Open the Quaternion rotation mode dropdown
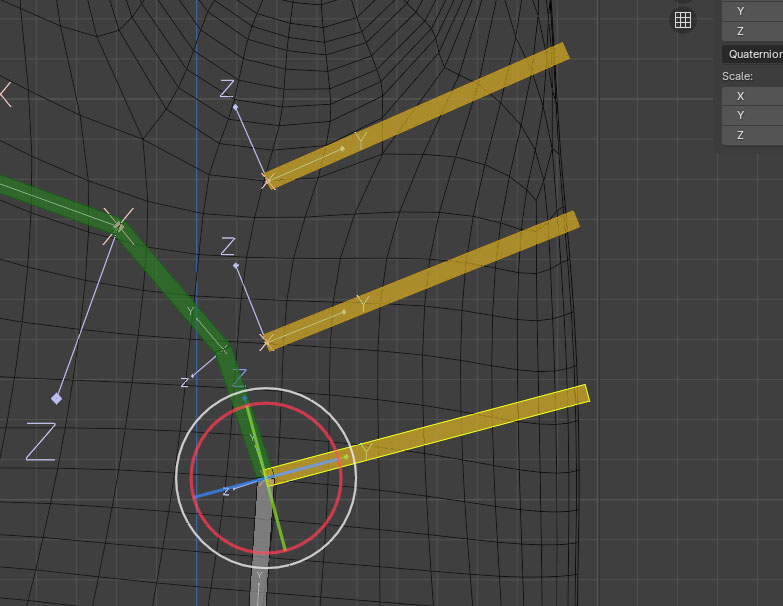The width and height of the screenshot is (783, 606). coord(752,54)
